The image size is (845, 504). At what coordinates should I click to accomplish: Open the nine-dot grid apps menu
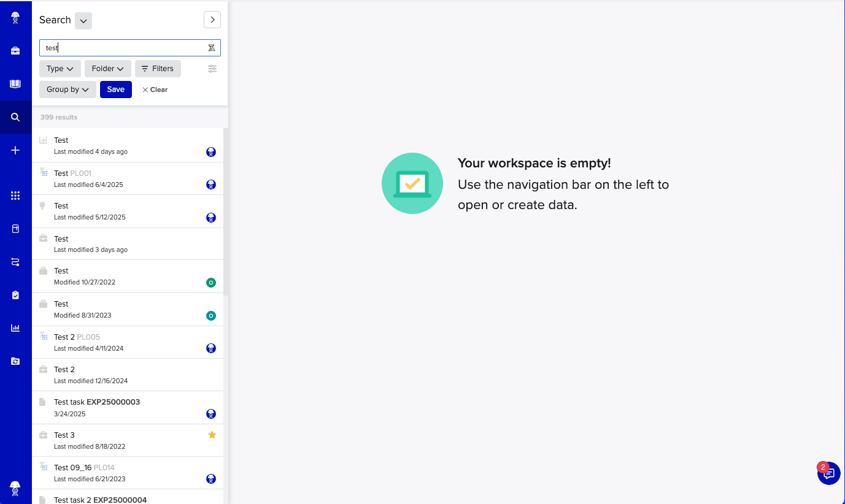pyautogui.click(x=15, y=196)
